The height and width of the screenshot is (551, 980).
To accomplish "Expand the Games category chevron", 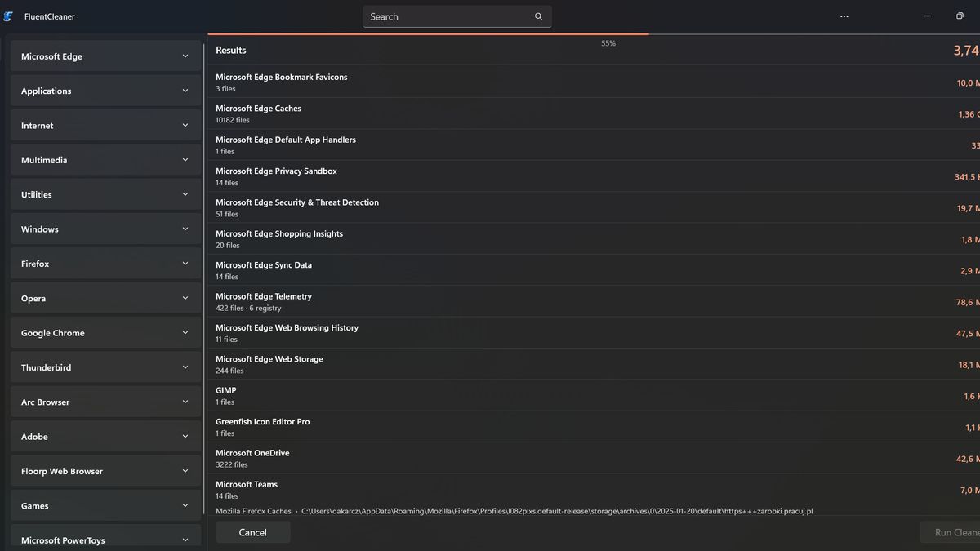I will [x=185, y=506].
